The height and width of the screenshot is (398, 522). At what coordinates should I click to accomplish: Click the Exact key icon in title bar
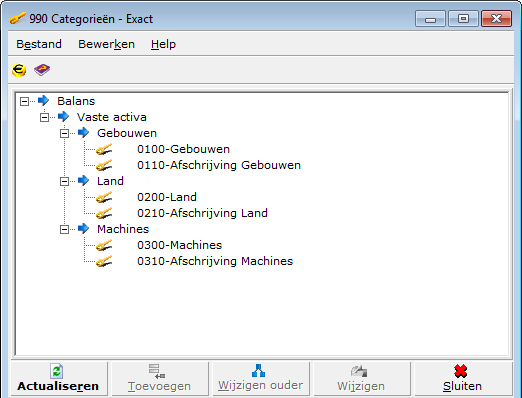pyautogui.click(x=18, y=19)
